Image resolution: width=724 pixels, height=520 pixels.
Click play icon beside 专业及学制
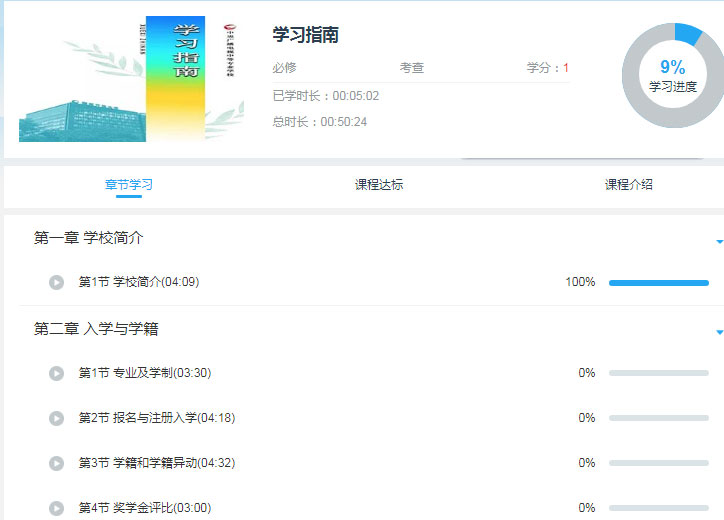tap(57, 373)
